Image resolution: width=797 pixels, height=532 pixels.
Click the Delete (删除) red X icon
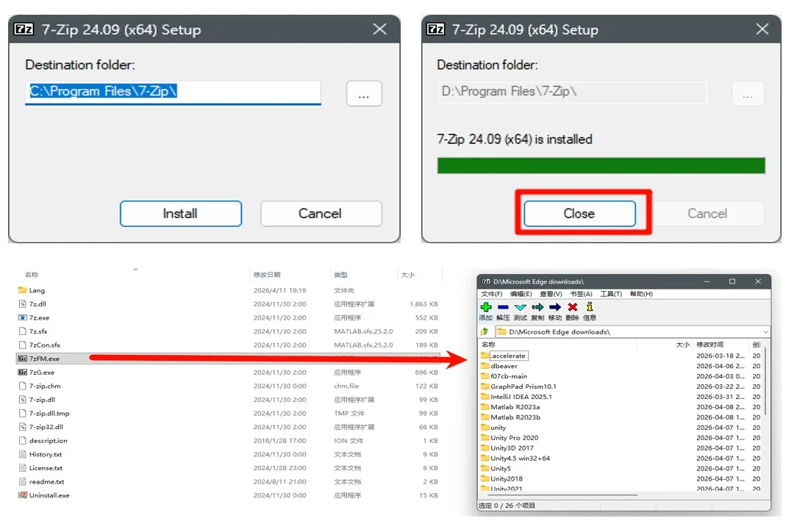(572, 307)
